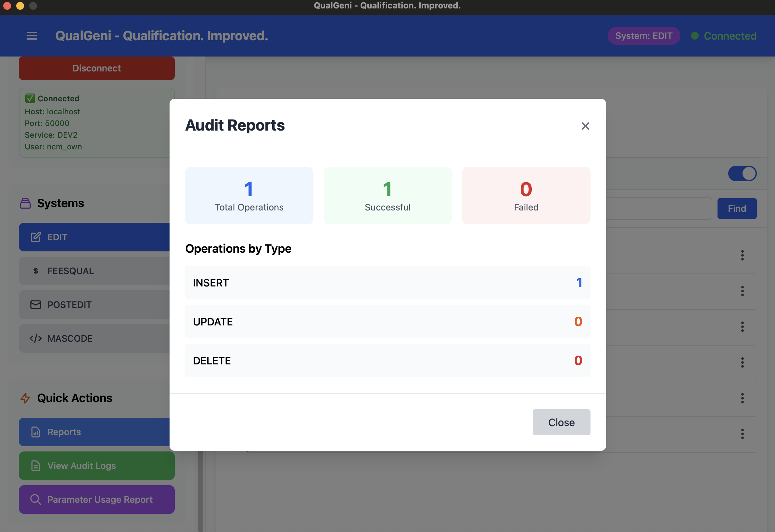Image resolution: width=775 pixels, height=532 pixels.
Task: Click the lock icon beside Systems heading
Action: click(x=25, y=203)
